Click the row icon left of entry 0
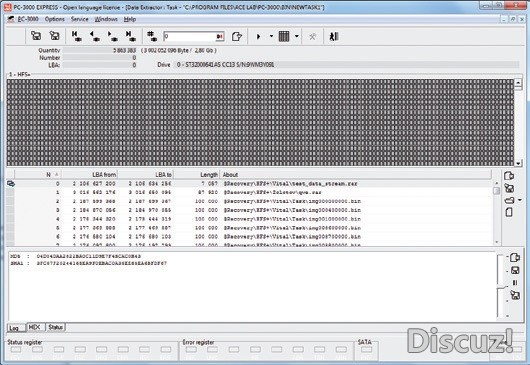Screen dimensions: 530x365 [11, 184]
